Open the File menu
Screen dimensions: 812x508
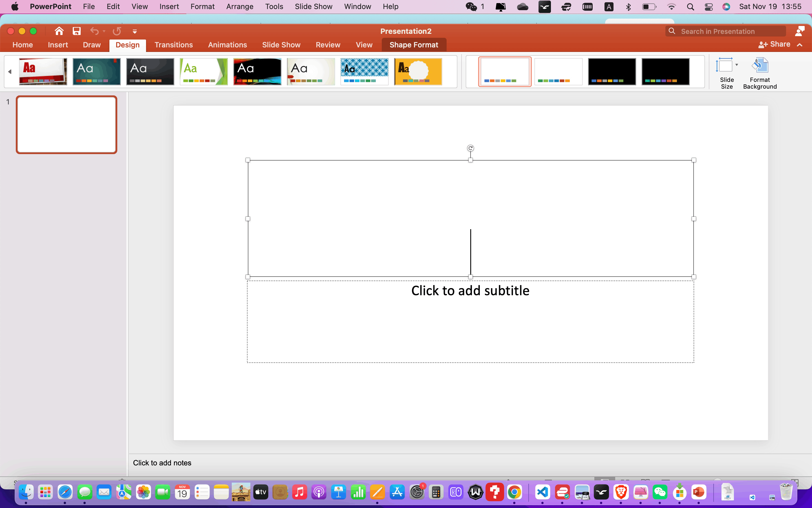point(89,6)
